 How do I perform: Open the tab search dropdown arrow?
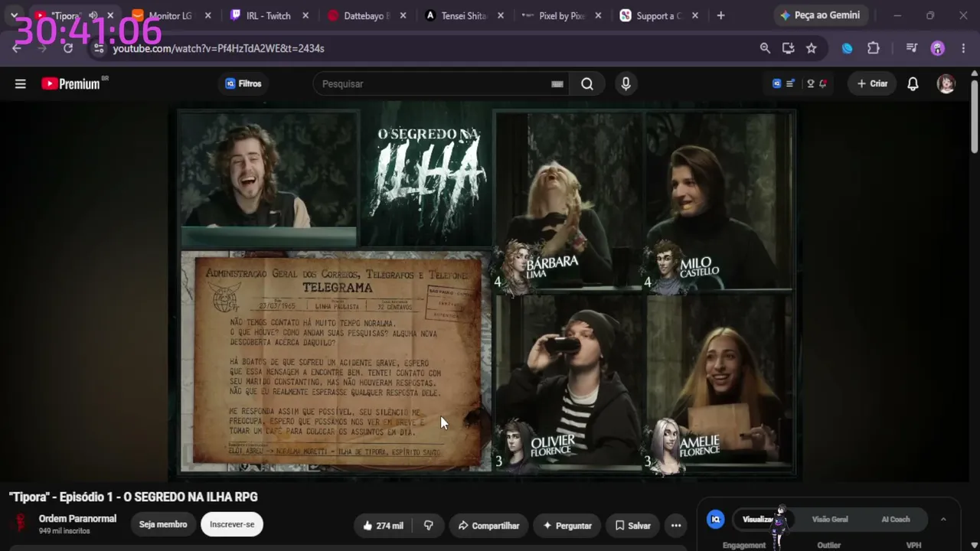point(14,15)
